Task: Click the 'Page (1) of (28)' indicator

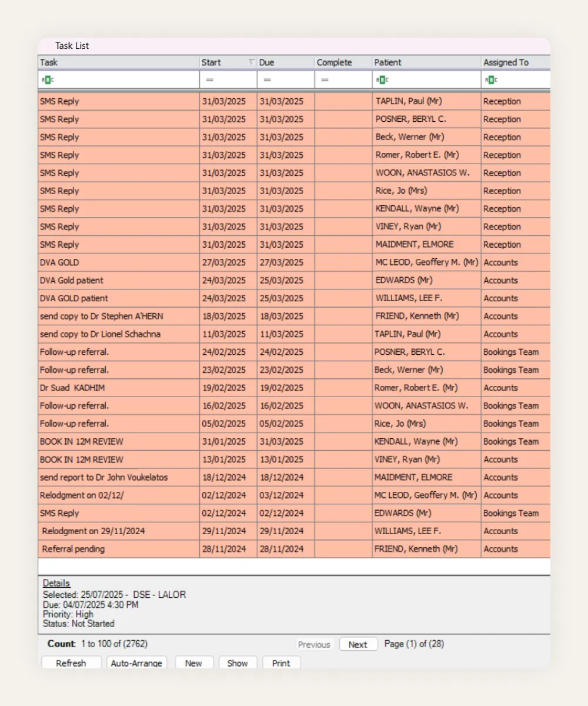Action: [414, 644]
